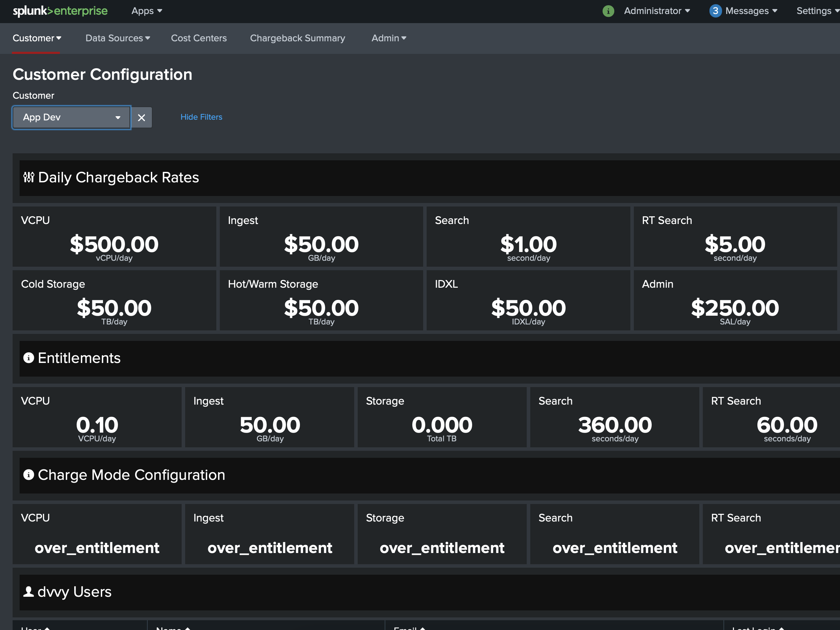The width and height of the screenshot is (840, 630).
Task: Click the Charge Mode Configuration heading
Action: coord(131,475)
